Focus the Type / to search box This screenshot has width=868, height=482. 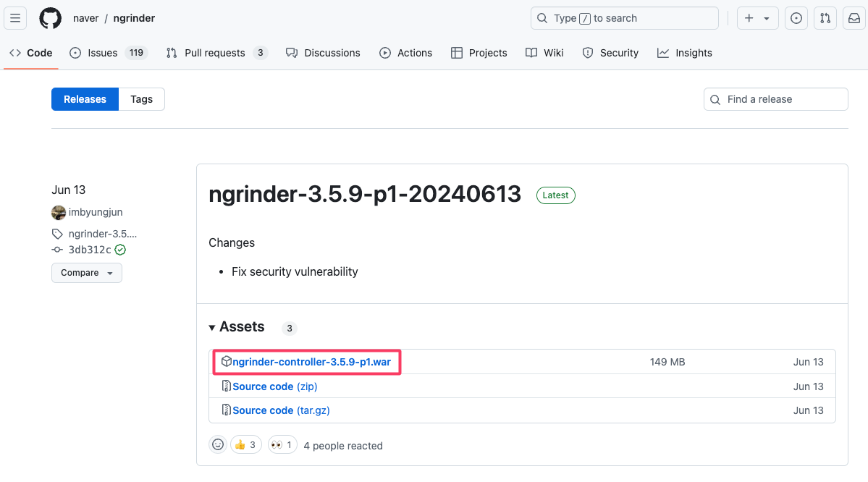coord(625,18)
